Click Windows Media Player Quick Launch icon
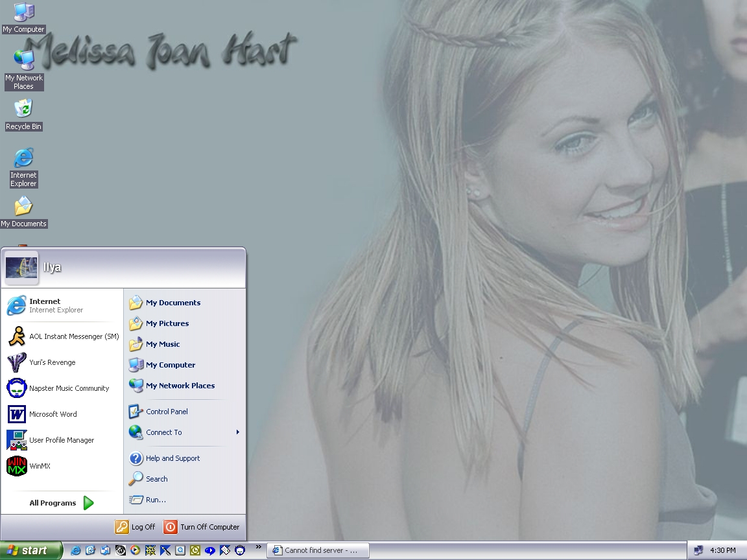 [x=136, y=550]
